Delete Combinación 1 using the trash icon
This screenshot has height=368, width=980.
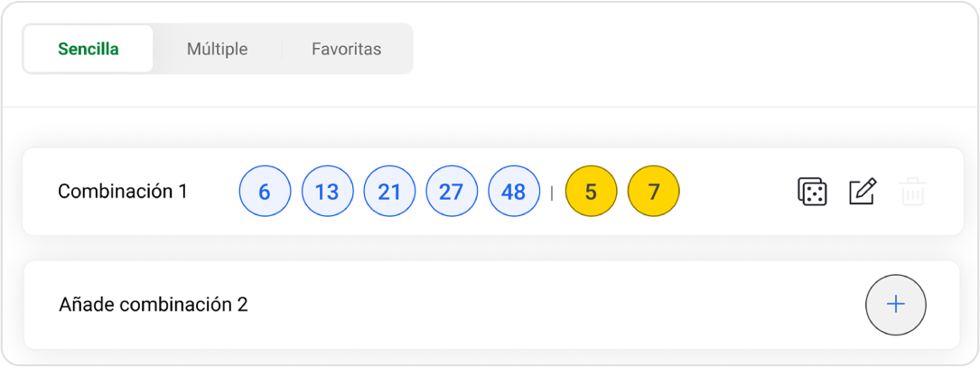coord(913,192)
